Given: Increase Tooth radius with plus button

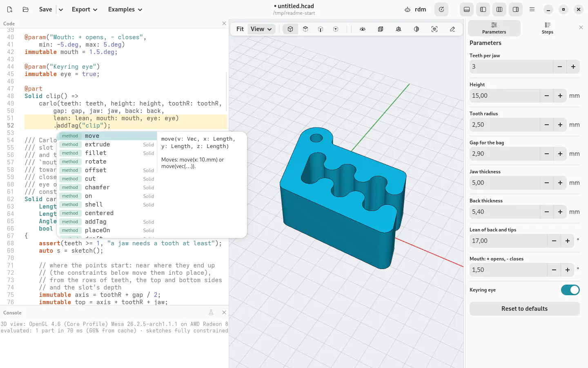Looking at the screenshot, I should (560, 125).
